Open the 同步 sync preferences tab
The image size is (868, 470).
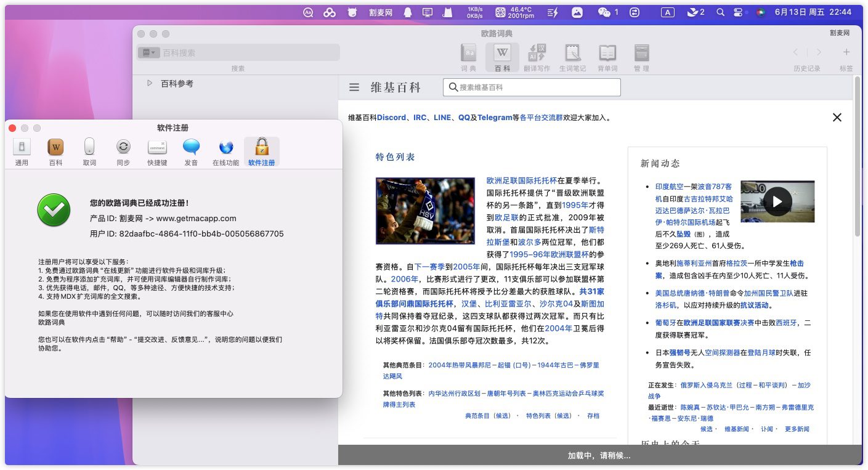123,152
